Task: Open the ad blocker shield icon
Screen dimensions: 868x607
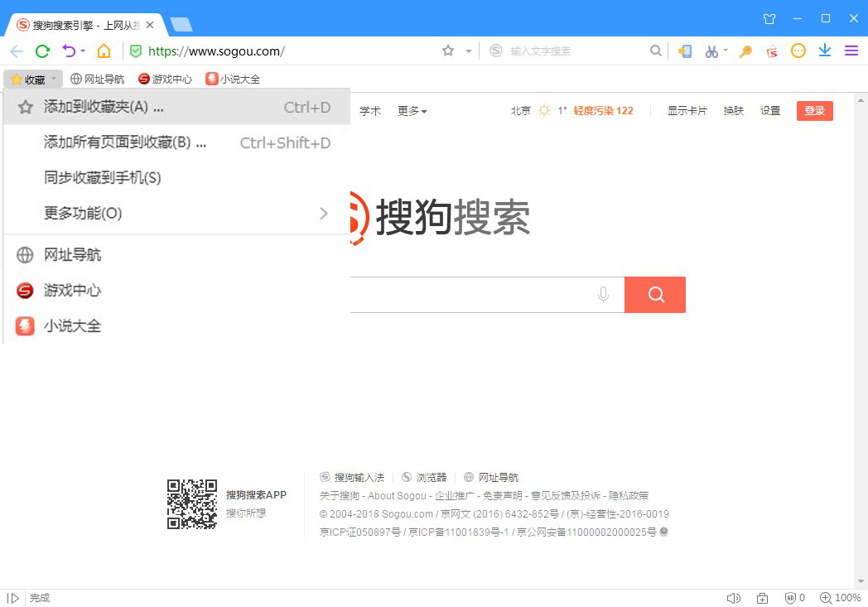Action: (790, 598)
